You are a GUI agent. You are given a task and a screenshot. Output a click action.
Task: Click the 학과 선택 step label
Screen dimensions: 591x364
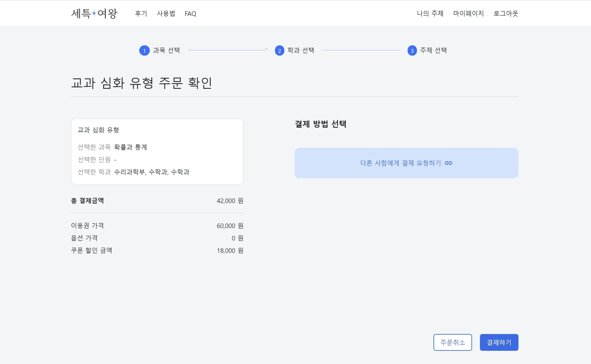[x=301, y=50]
